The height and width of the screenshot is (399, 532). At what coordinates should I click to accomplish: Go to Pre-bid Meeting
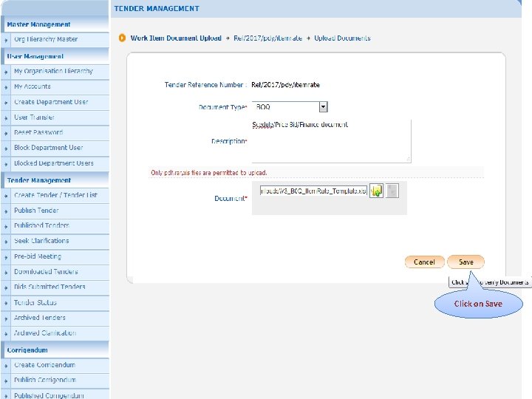38,256
